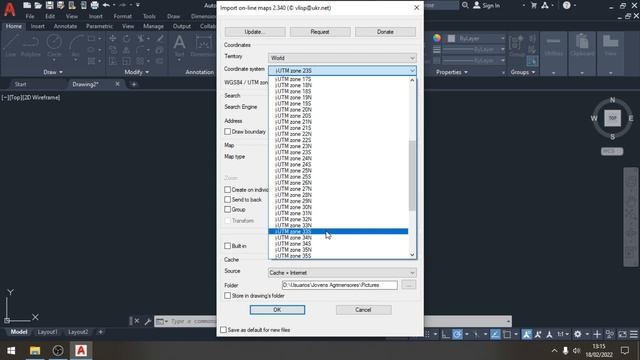
Task: Select the Line tool in the Draw panel
Action: coord(11,45)
